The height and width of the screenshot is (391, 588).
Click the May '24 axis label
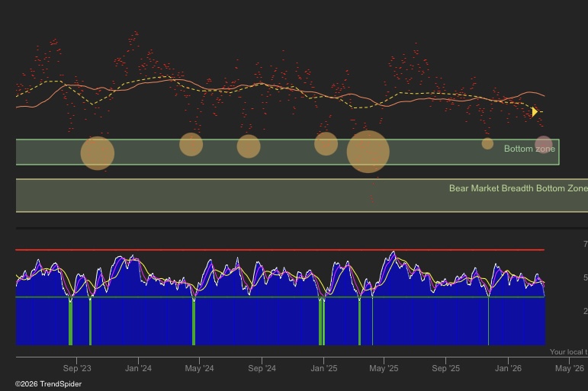pyautogui.click(x=199, y=368)
